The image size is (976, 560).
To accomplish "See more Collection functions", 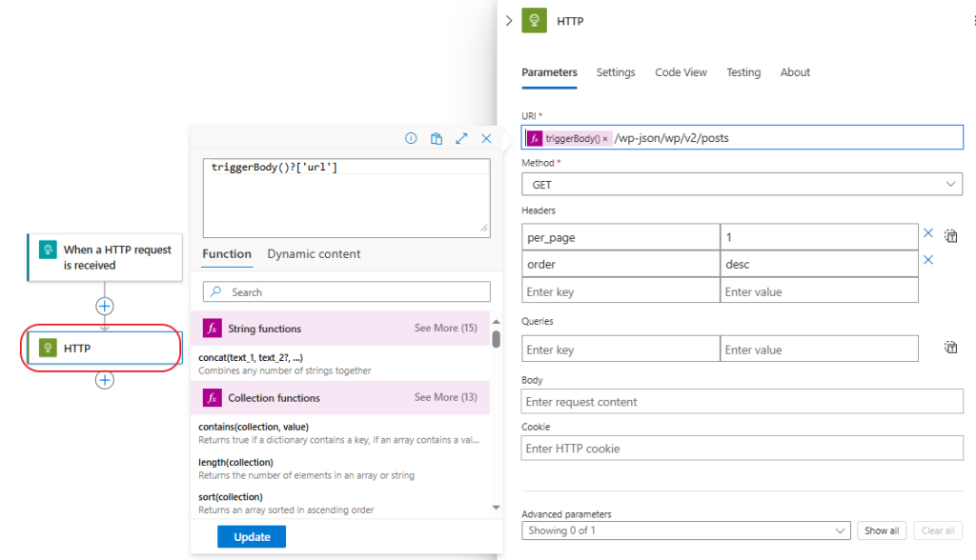I will coord(446,397).
